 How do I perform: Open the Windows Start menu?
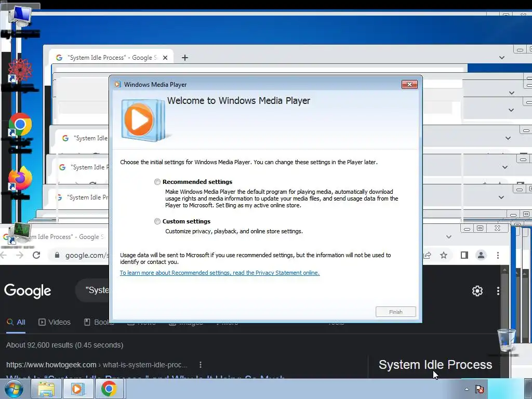pos(14,389)
